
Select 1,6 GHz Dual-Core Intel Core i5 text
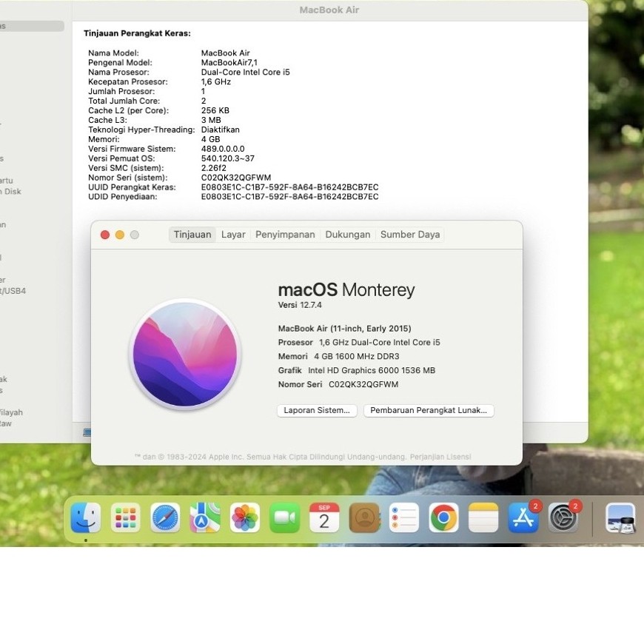click(380, 343)
